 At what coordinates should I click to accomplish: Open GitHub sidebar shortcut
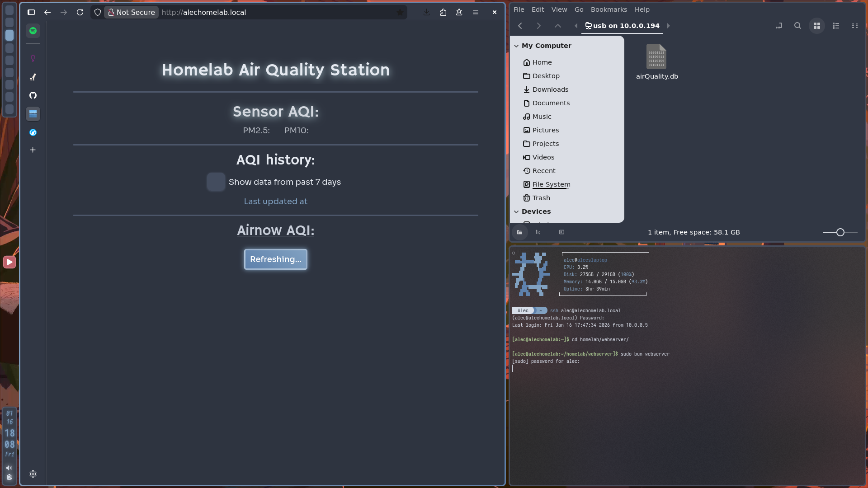(x=33, y=95)
